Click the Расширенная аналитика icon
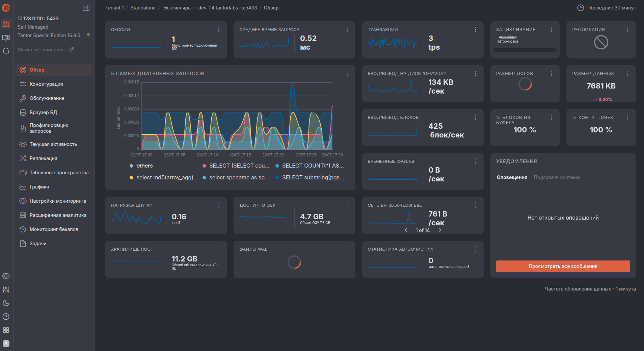The image size is (644, 351). 23,215
